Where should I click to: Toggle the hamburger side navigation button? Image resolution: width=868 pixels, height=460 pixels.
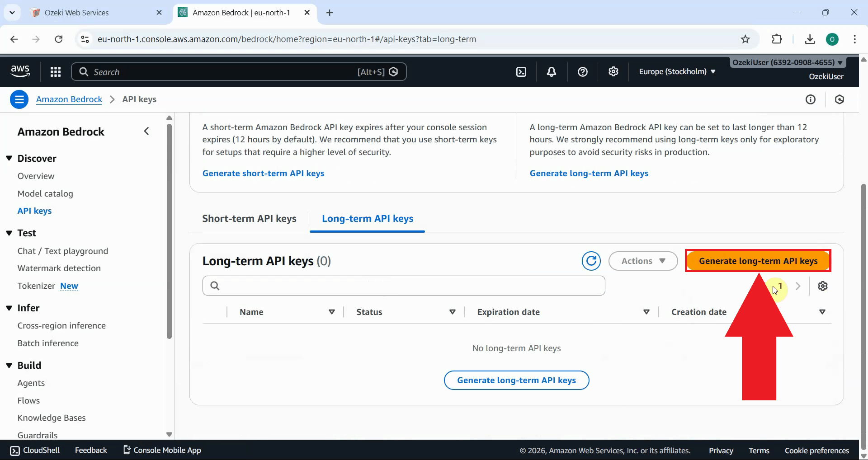coord(19,99)
